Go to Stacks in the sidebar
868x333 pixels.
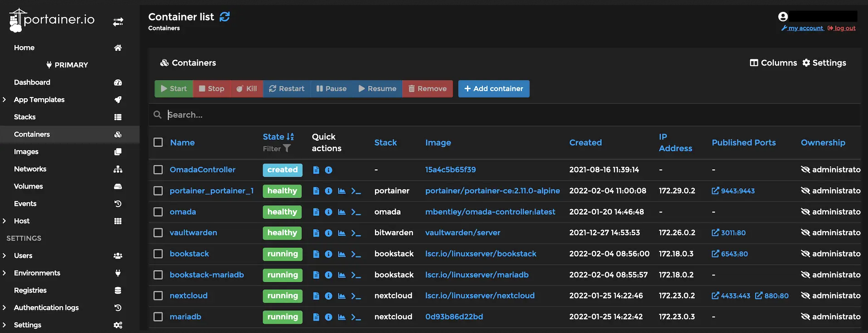[x=25, y=117]
